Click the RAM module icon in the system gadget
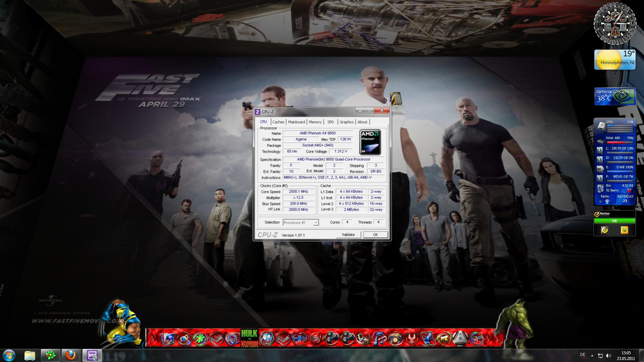 [x=600, y=142]
